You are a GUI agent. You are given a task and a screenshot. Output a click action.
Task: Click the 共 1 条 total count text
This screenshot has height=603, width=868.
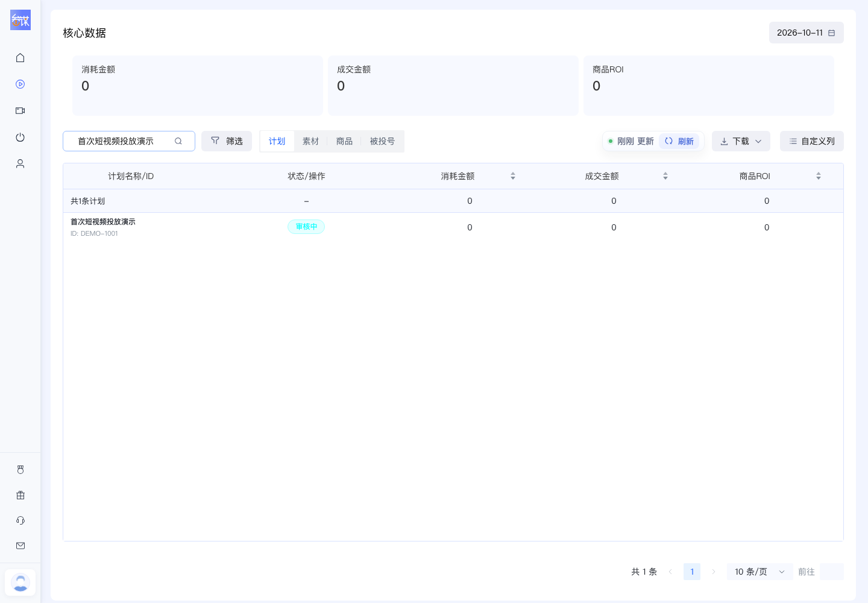(x=644, y=572)
